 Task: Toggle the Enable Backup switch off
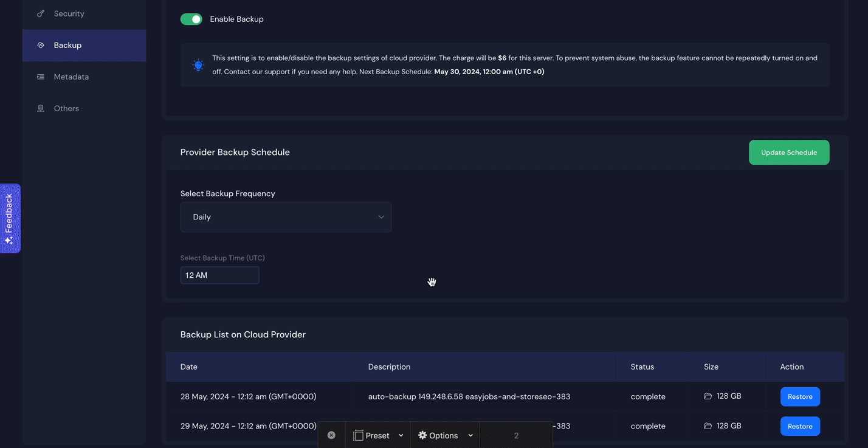pos(191,19)
